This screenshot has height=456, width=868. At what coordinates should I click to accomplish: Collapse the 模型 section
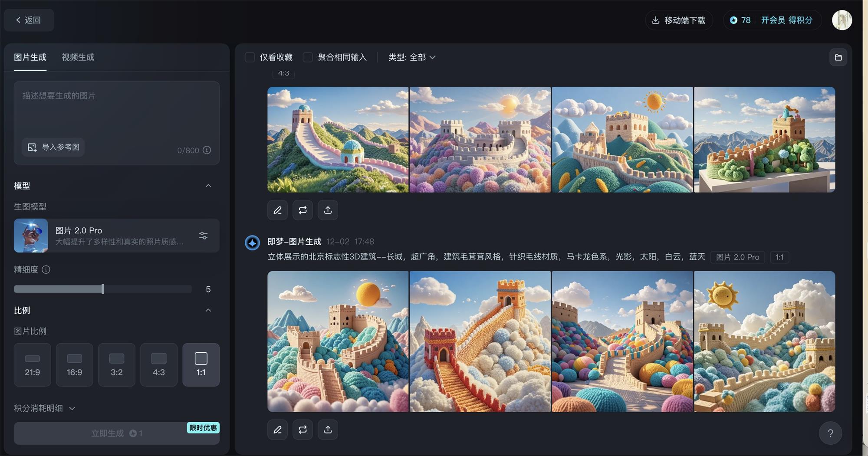pos(208,186)
